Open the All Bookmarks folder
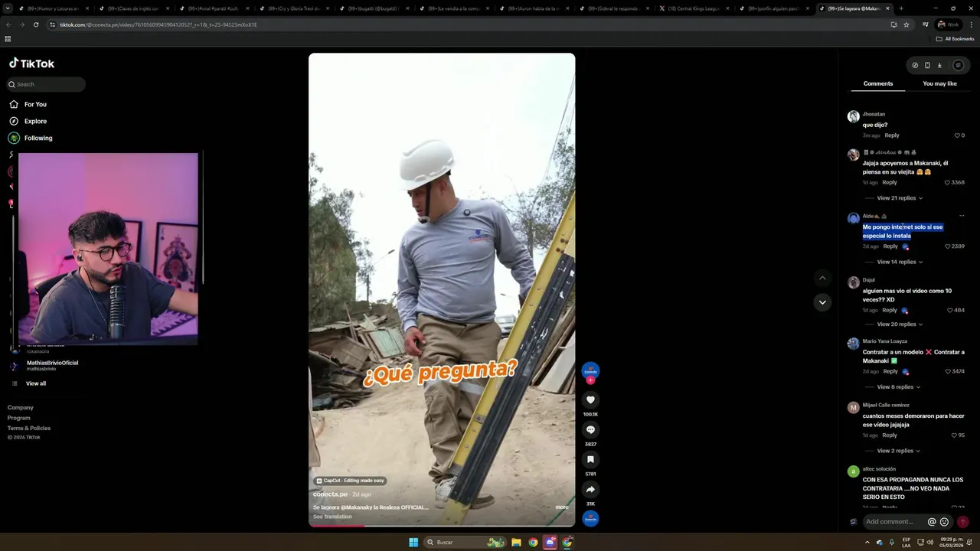This screenshot has height=551, width=980. coord(955,38)
